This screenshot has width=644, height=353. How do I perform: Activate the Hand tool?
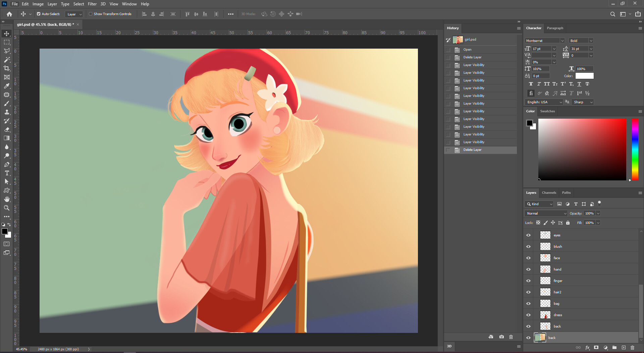(x=7, y=199)
